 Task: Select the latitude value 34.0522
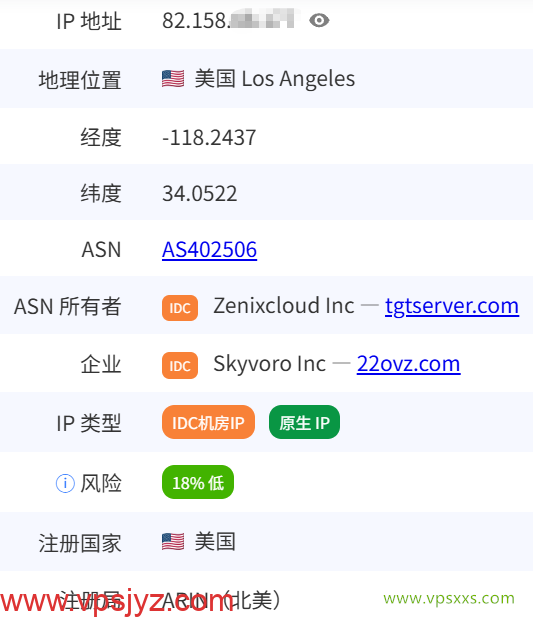[x=200, y=193]
